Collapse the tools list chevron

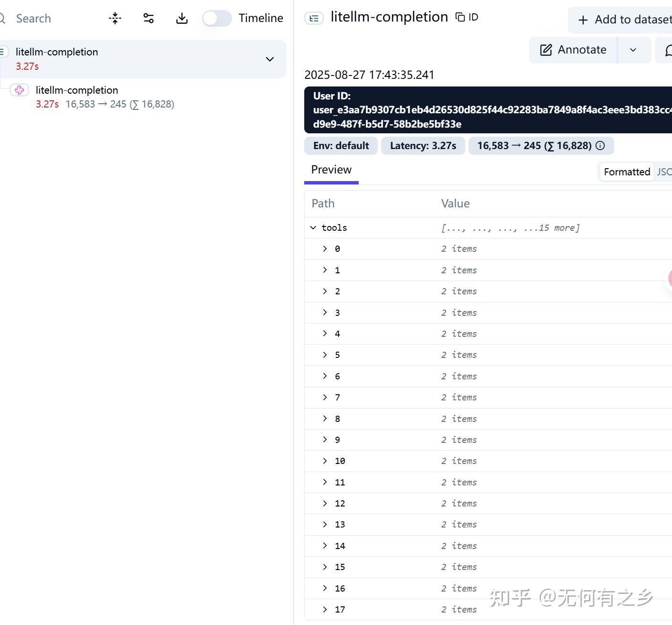[x=314, y=227]
